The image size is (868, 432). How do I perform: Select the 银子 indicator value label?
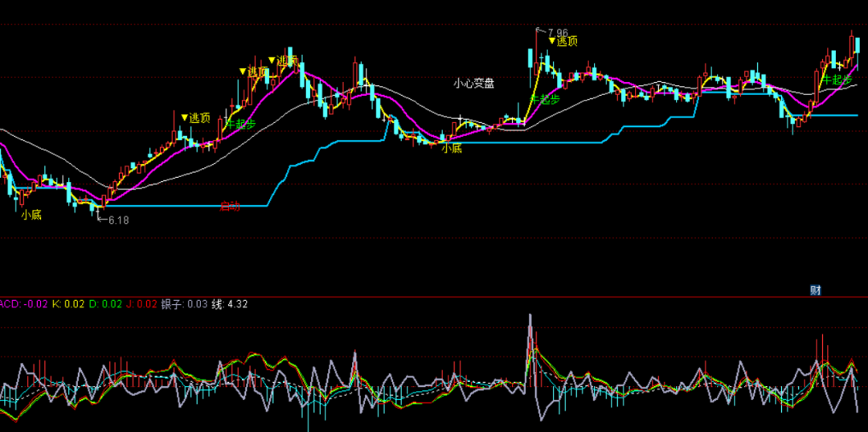pos(184,304)
